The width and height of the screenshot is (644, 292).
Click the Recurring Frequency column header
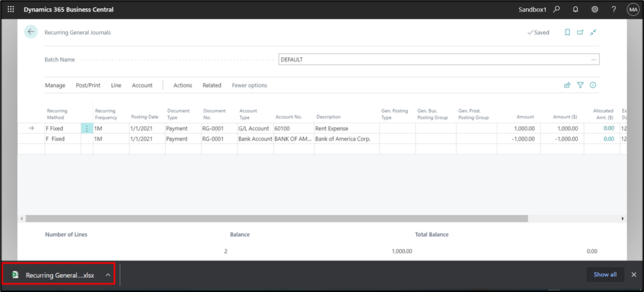click(x=106, y=114)
